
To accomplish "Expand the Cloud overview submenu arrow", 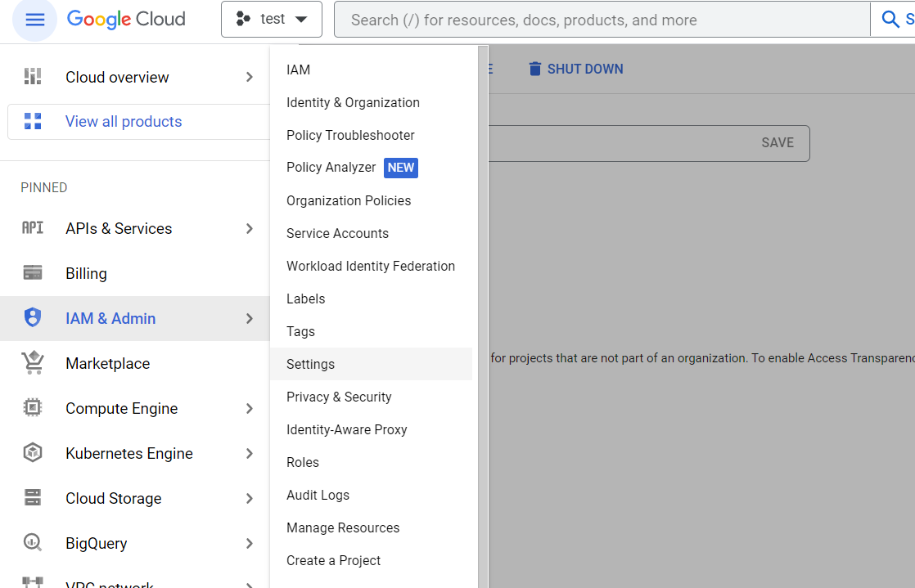I will point(249,77).
